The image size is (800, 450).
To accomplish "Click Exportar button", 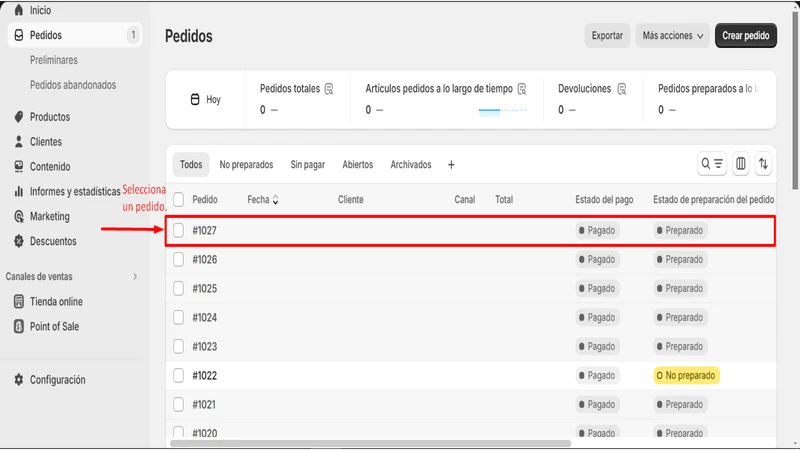I will tap(607, 36).
